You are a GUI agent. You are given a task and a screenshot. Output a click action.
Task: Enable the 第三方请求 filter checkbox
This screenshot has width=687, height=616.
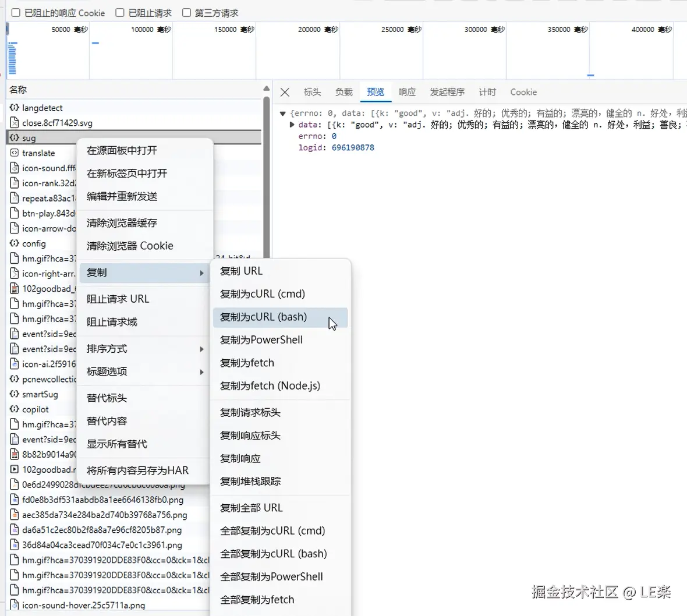[186, 12]
